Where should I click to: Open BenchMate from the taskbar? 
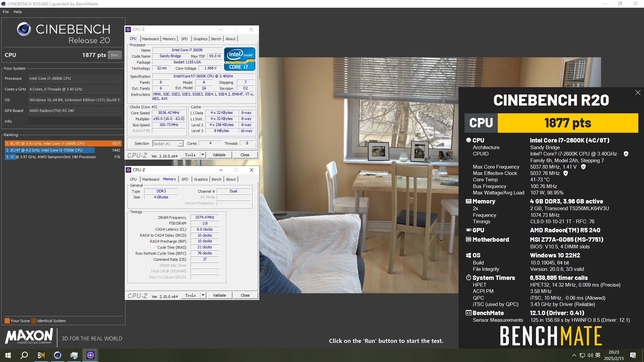[x=41, y=355]
